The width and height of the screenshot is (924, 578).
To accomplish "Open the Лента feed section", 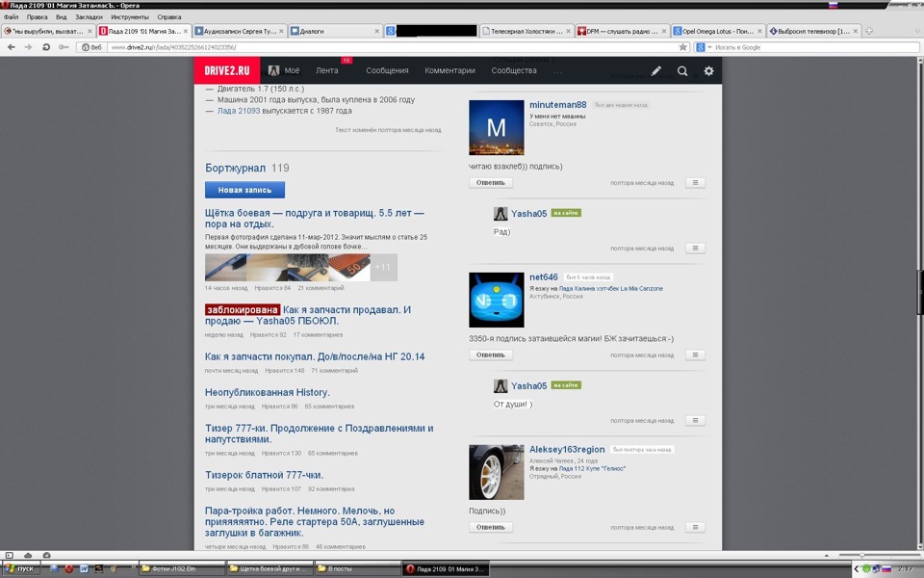I will pos(327,70).
